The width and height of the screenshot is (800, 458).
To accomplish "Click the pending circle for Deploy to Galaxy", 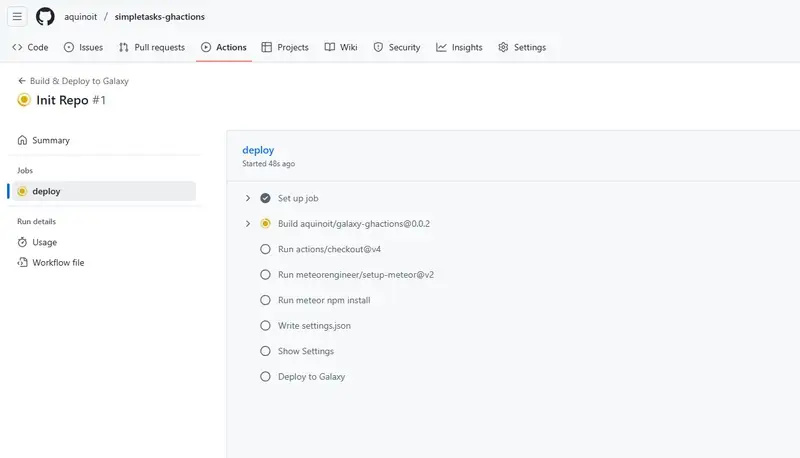I will (x=265, y=376).
